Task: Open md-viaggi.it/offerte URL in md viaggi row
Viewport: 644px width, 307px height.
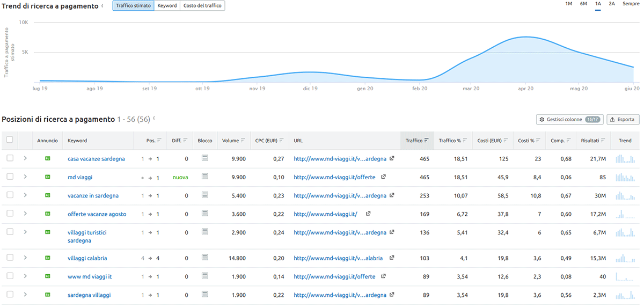Action: click(x=334, y=177)
